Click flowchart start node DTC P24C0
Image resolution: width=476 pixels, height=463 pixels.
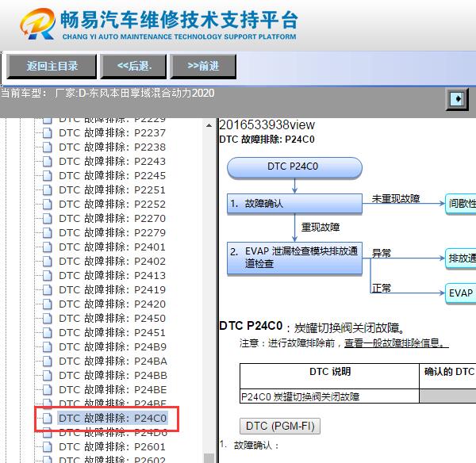[294, 167]
